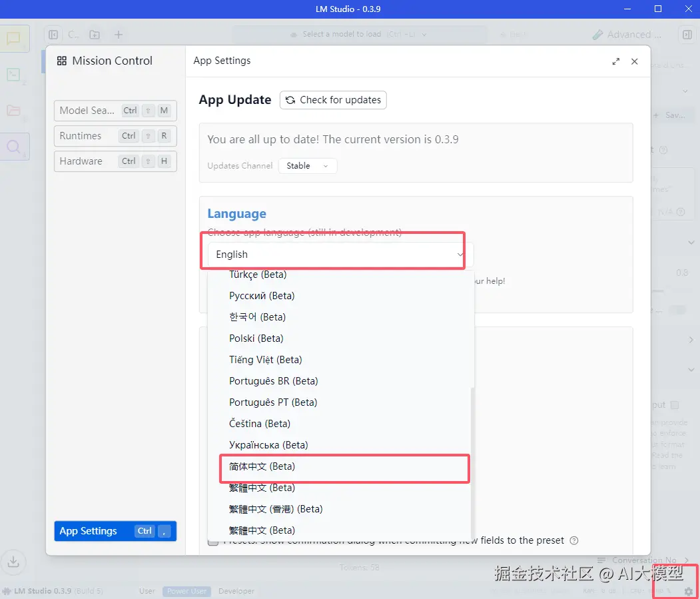Open the My Models folder icon in sidebar

pos(14,111)
